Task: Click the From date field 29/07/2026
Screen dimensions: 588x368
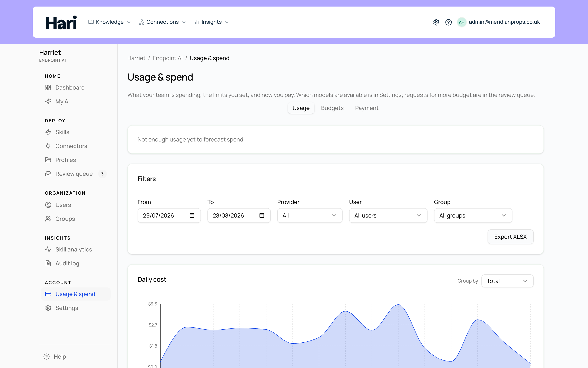Action: [x=169, y=215]
